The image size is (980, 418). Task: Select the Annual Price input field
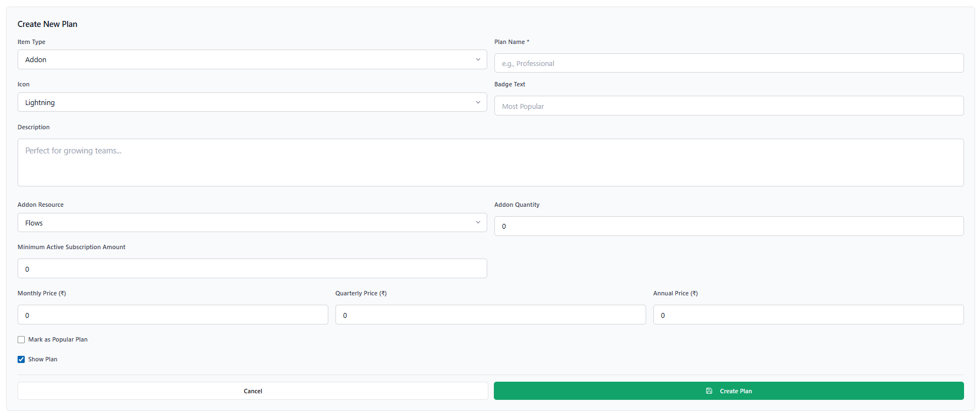pos(808,315)
